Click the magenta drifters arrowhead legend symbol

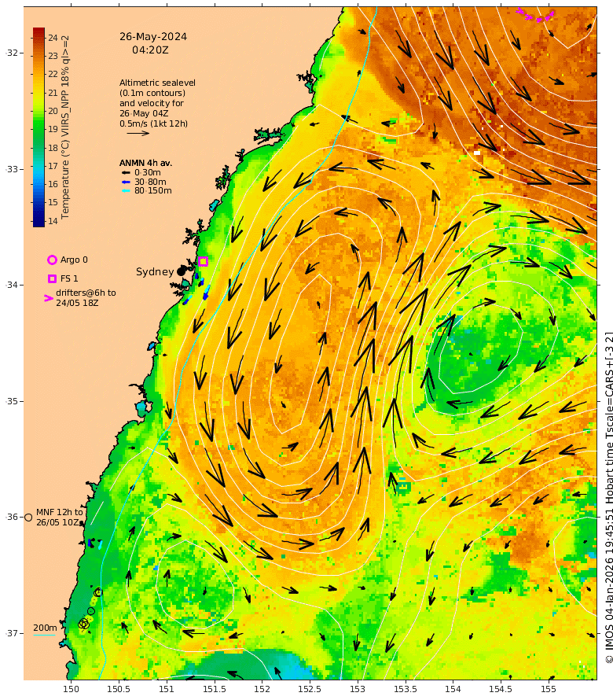(49, 298)
